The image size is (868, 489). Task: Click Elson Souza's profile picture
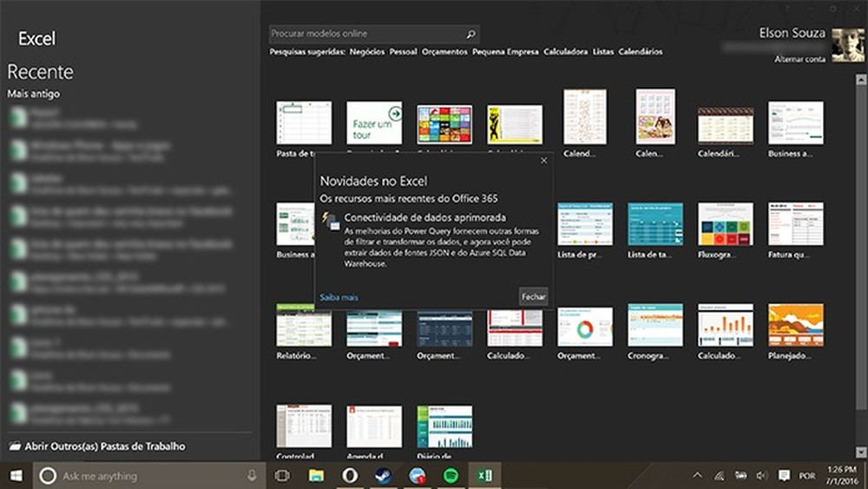(847, 45)
